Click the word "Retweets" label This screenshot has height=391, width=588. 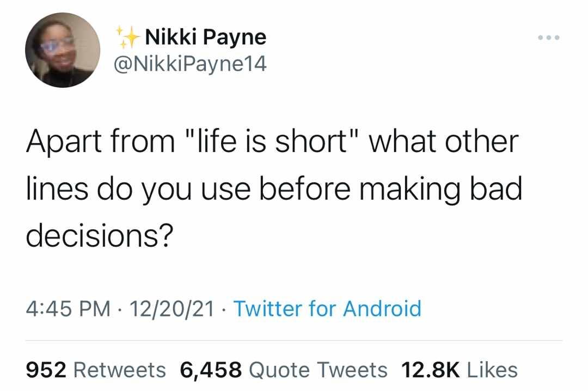click(x=119, y=370)
